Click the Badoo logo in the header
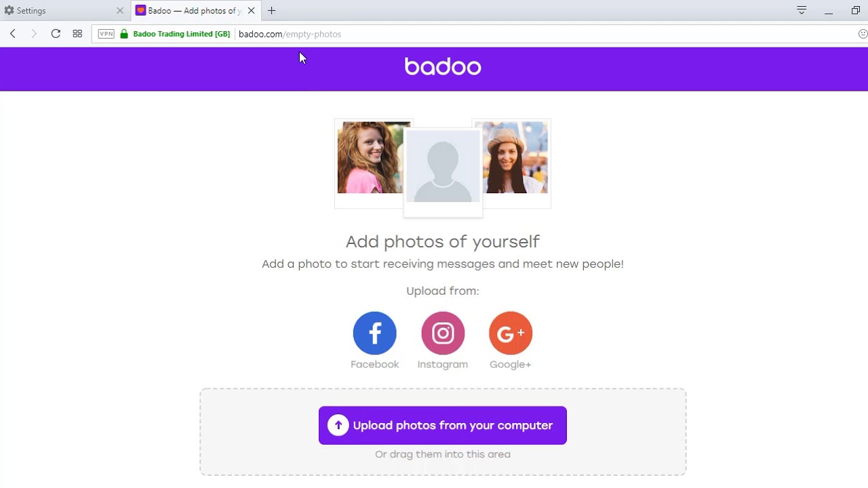The width and height of the screenshot is (868, 488). click(443, 66)
